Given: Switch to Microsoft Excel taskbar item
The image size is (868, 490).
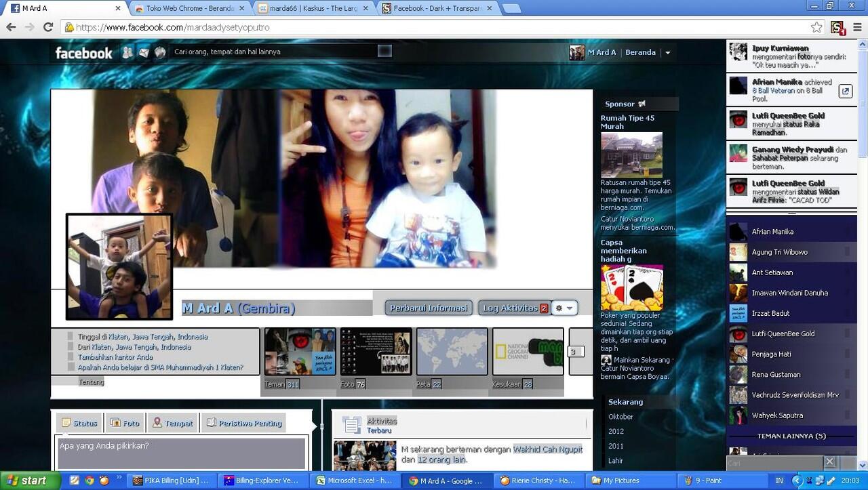Looking at the screenshot, I should (356, 481).
